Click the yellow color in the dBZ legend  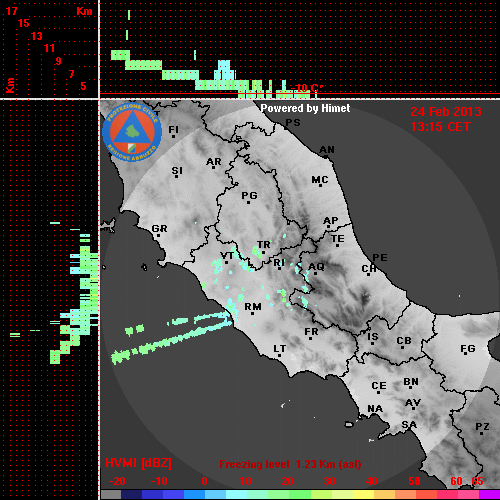[363, 494]
